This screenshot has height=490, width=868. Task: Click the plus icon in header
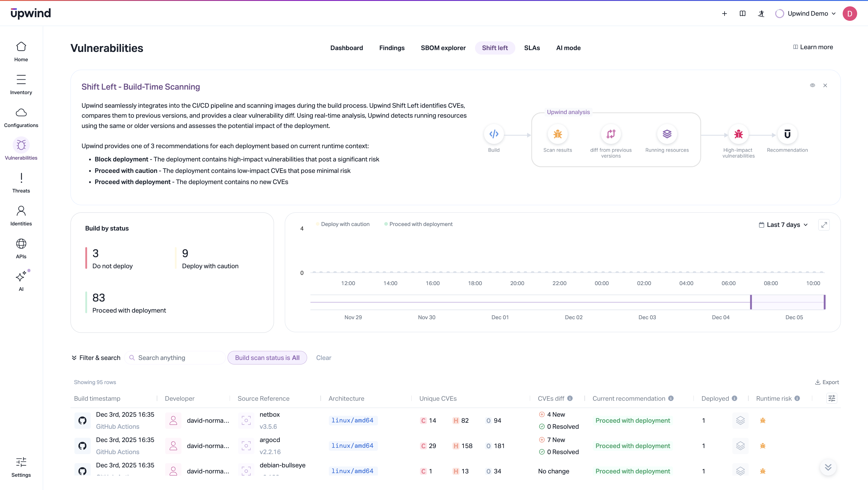coord(724,14)
